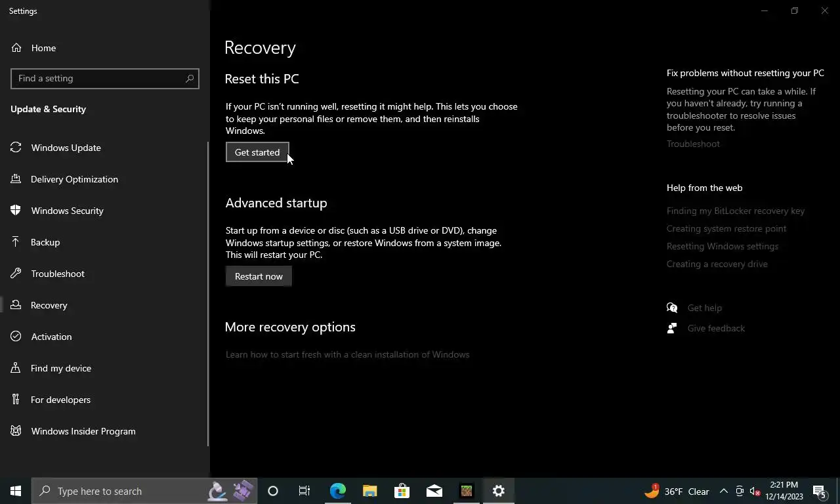The width and height of the screenshot is (840, 504).
Task: Open the Windows Start menu
Action: [x=16, y=491]
